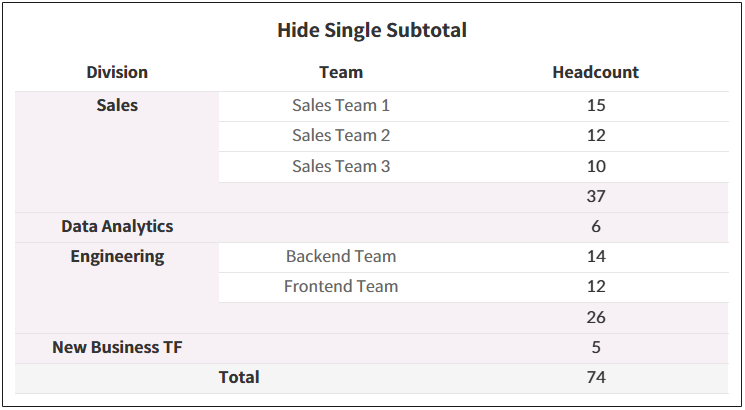The width and height of the screenshot is (745, 410).
Task: Click the Hide Single Subtotal title
Action: [x=372, y=30]
